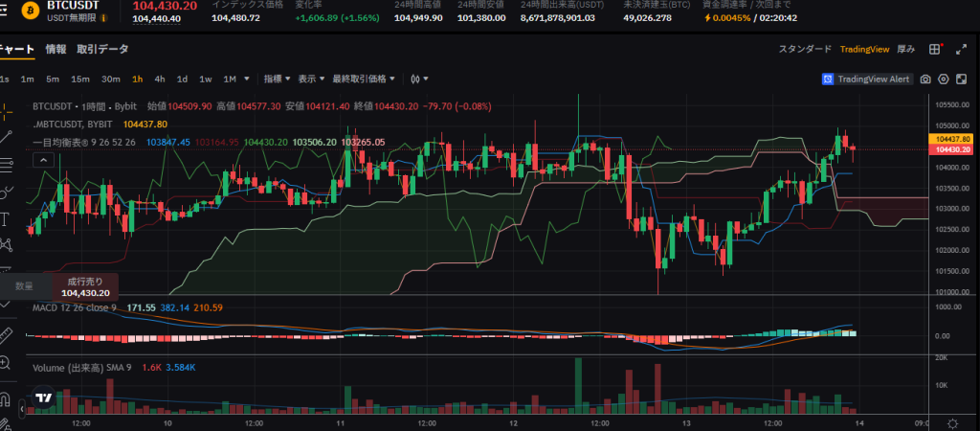Expand the 表示 display dropdown
980x431 pixels.
310,79
